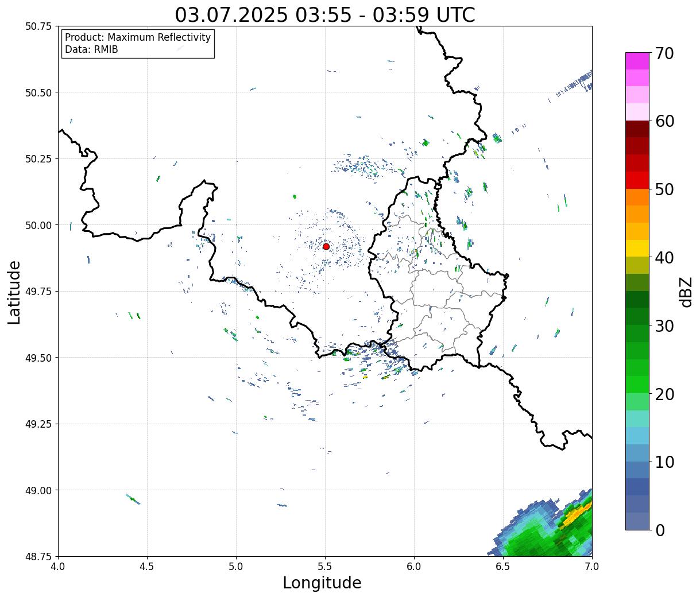The image size is (700, 597).
Task: Click the plot title '03.07.2025 03:55 - 03:59 UTC'
Action: (x=325, y=14)
